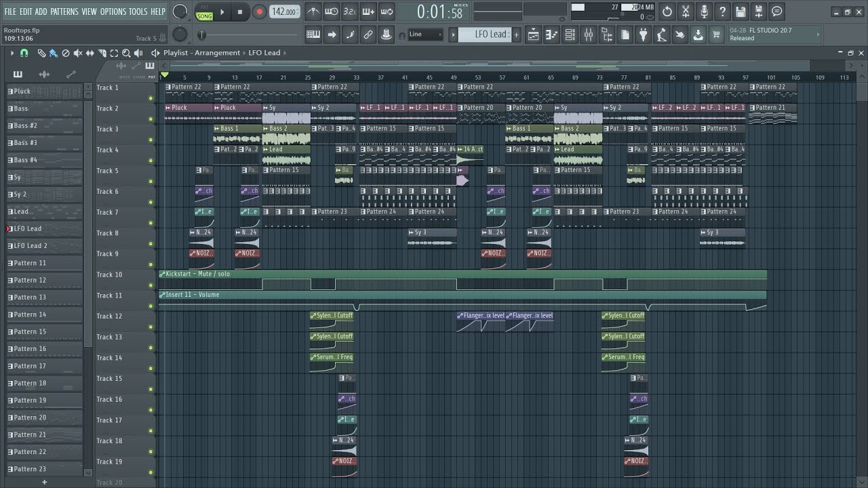868x488 pixels.
Task: Open the Piano roll view icon
Action: [552, 35]
